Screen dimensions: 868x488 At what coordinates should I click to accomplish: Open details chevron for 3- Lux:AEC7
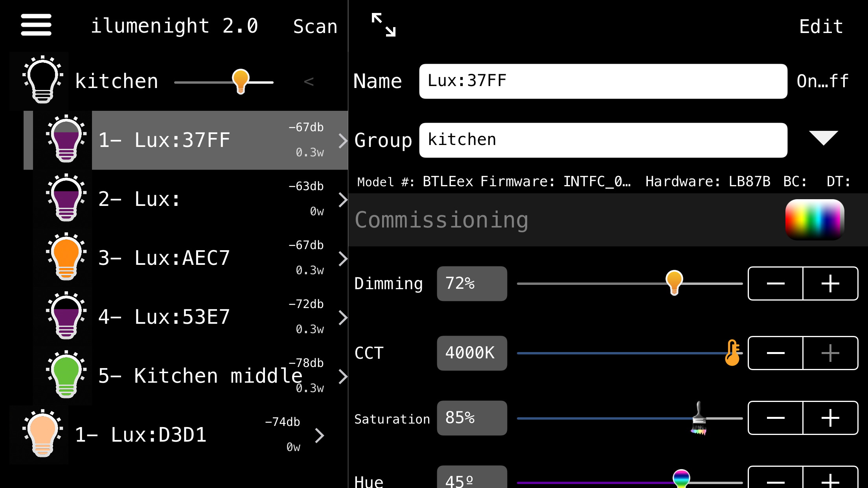pyautogui.click(x=343, y=259)
